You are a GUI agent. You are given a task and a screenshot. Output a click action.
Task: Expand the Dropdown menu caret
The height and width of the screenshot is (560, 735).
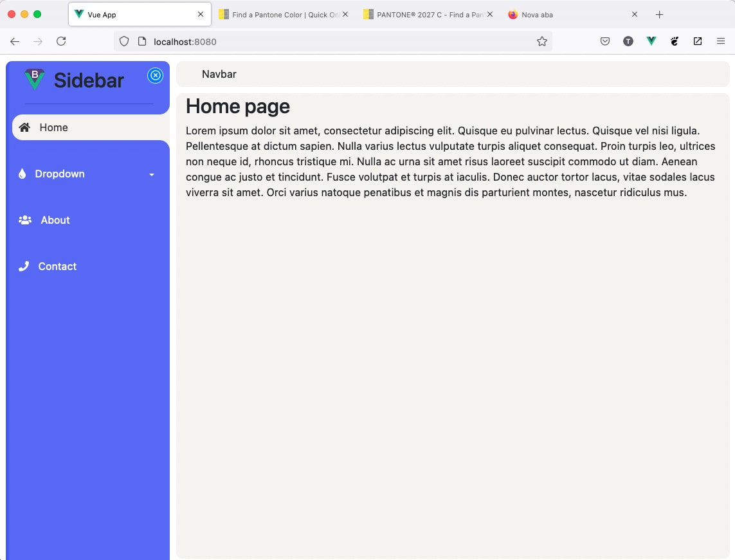(x=152, y=174)
